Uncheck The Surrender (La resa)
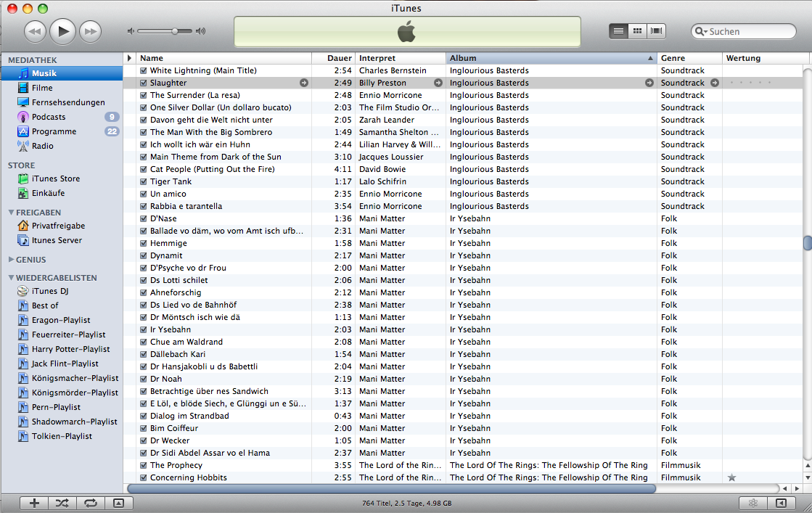 click(x=144, y=95)
